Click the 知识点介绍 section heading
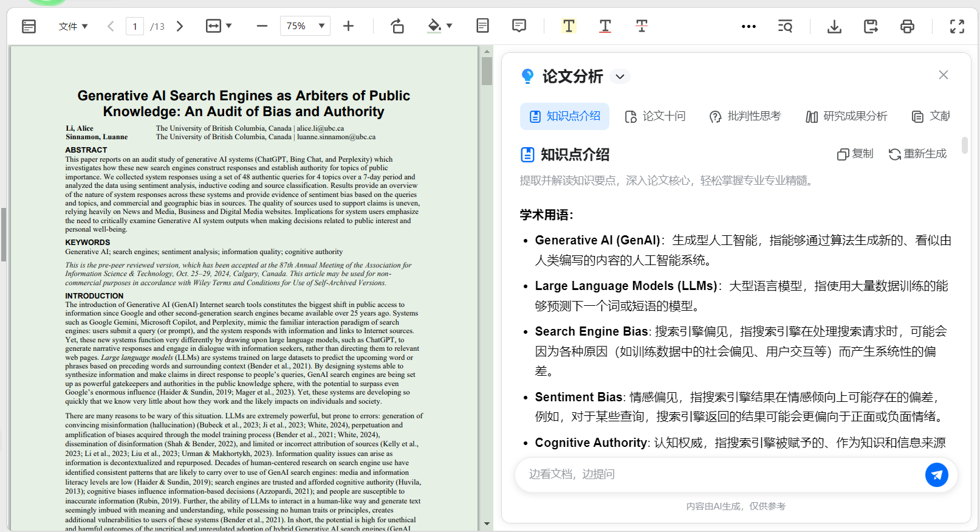The image size is (980, 532). point(575,154)
